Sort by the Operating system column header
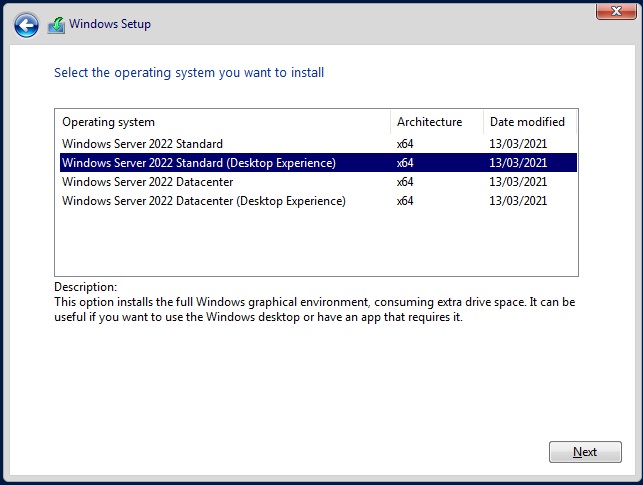 (222, 122)
